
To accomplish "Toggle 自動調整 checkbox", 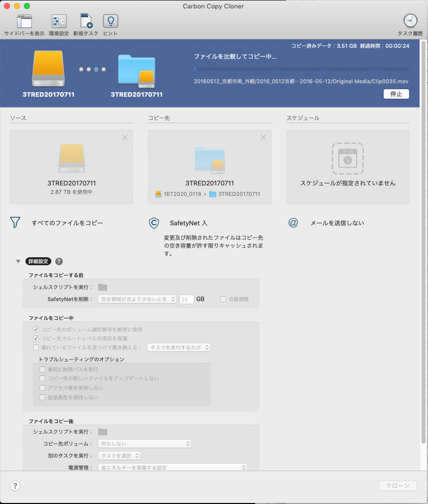I will [223, 299].
